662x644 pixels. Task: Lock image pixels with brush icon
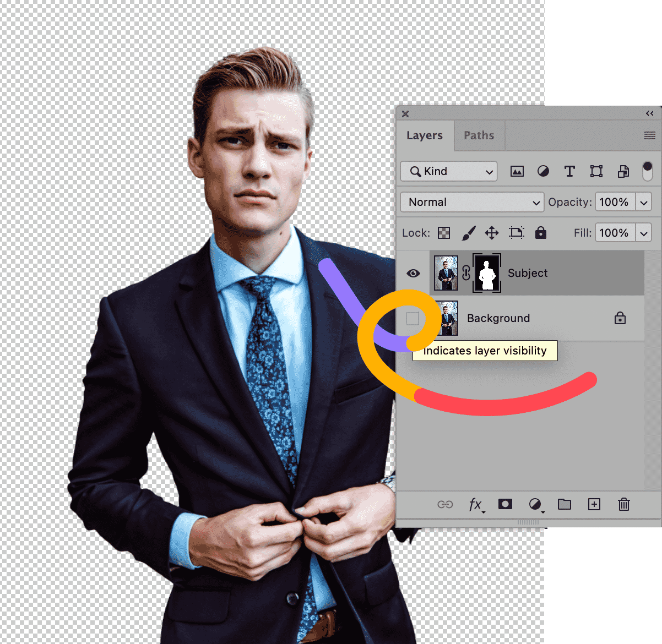pos(468,233)
